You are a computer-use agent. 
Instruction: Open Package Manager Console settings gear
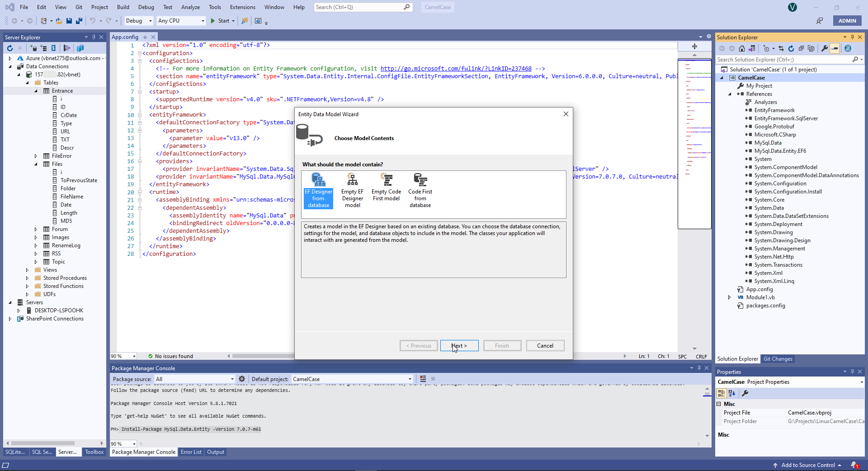point(242,379)
